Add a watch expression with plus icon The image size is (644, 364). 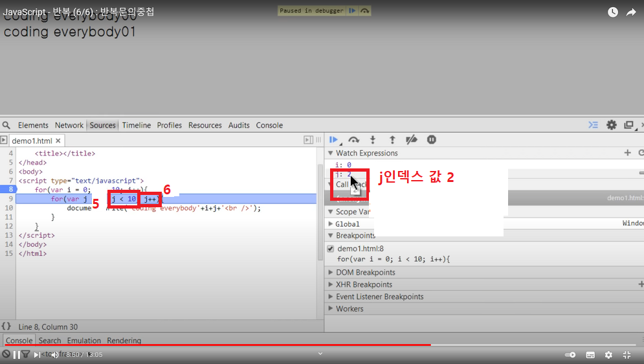(x=627, y=153)
